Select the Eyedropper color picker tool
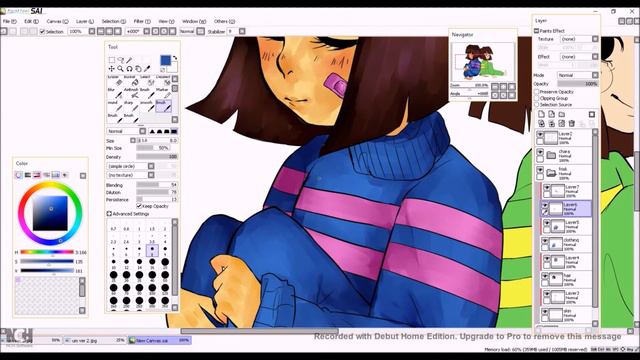This screenshot has height=360, width=640. tap(147, 69)
